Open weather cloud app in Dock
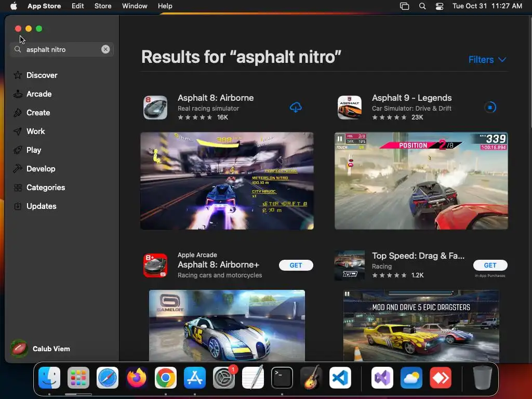The width and height of the screenshot is (532, 399). tap(411, 378)
